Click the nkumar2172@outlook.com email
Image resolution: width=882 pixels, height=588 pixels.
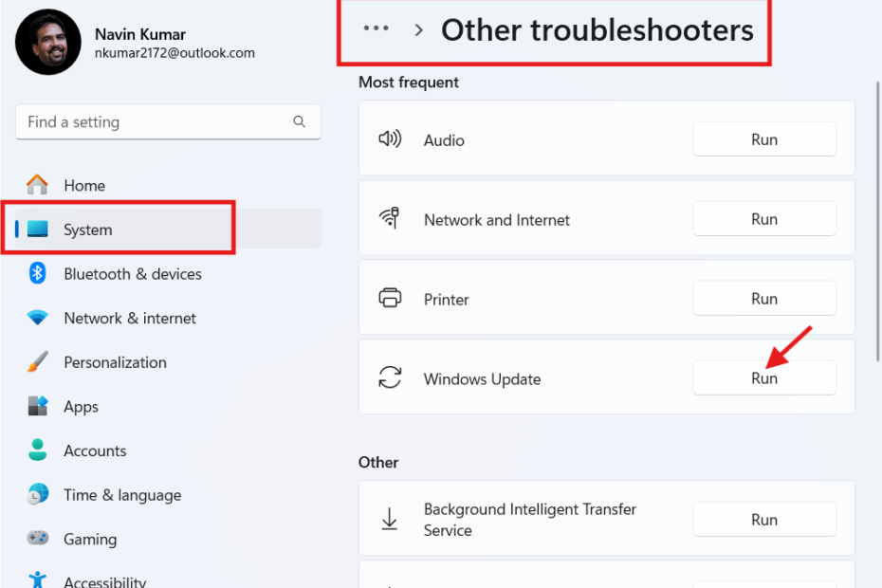tap(175, 53)
